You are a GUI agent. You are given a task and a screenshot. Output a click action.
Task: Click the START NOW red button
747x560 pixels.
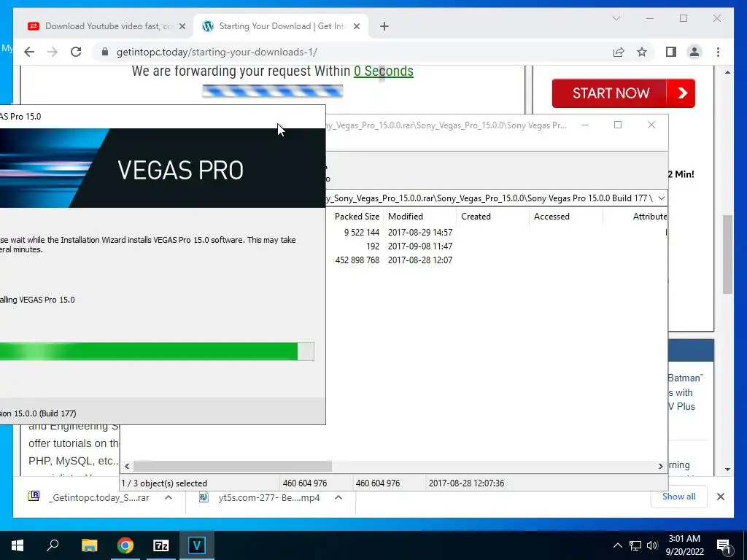tap(623, 93)
